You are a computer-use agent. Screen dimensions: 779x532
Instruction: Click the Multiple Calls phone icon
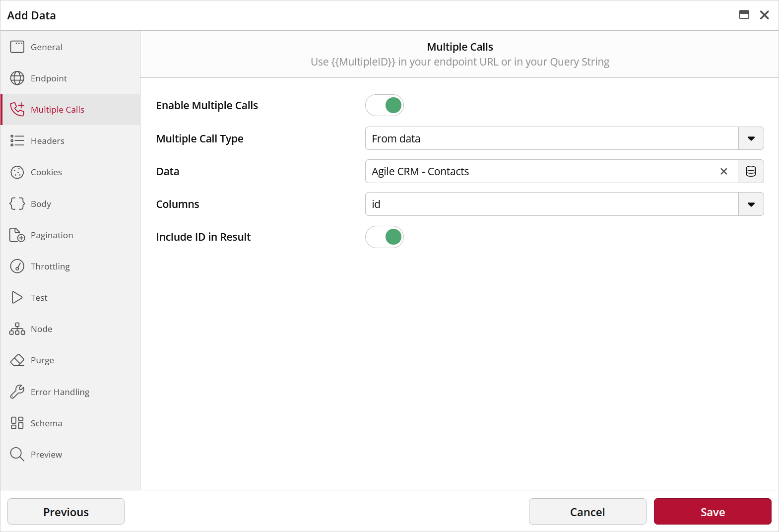click(17, 109)
